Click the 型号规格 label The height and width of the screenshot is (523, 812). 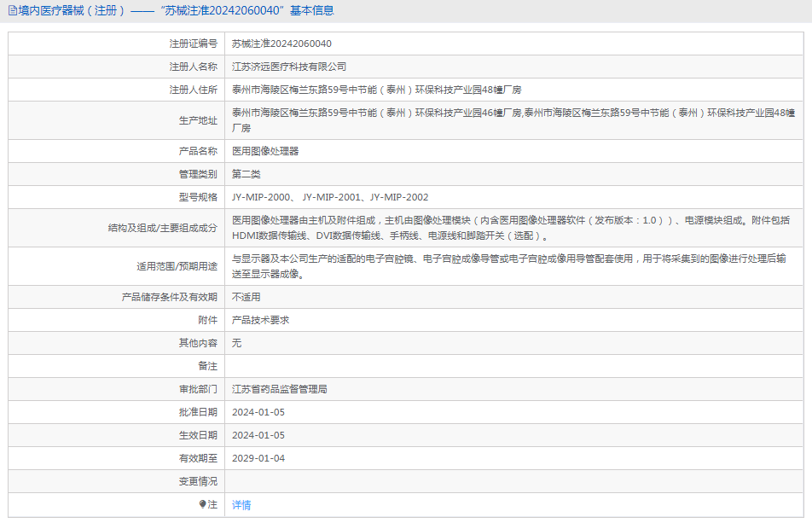(x=198, y=197)
